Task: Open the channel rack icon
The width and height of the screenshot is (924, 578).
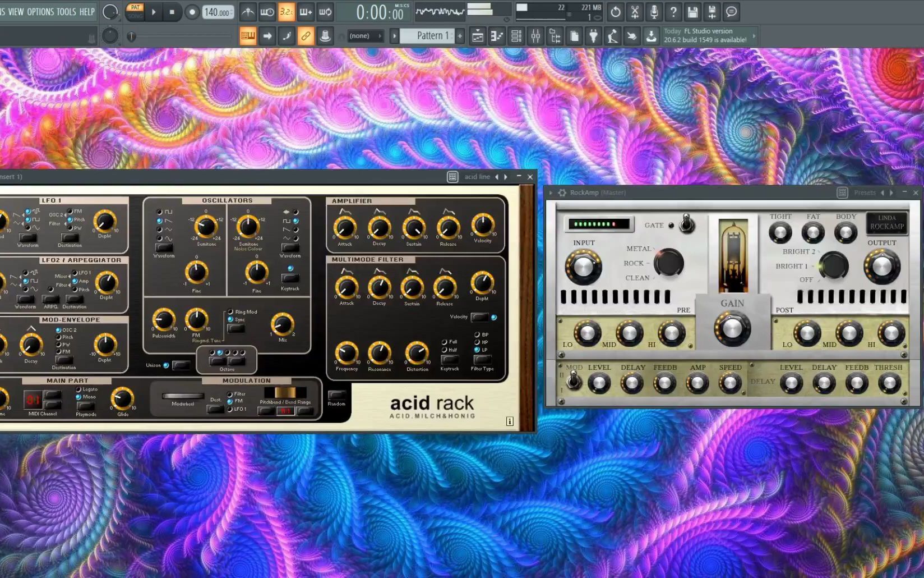Action: tap(516, 36)
